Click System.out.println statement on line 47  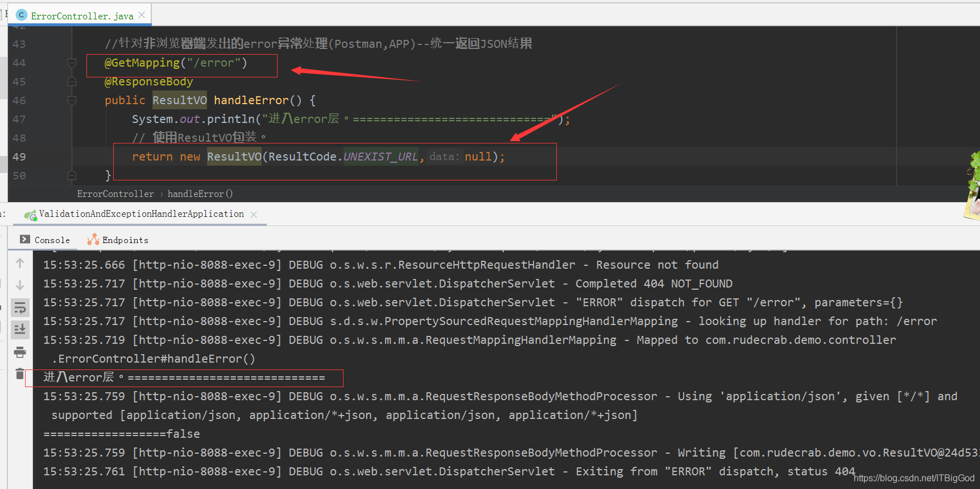pyautogui.click(x=351, y=119)
